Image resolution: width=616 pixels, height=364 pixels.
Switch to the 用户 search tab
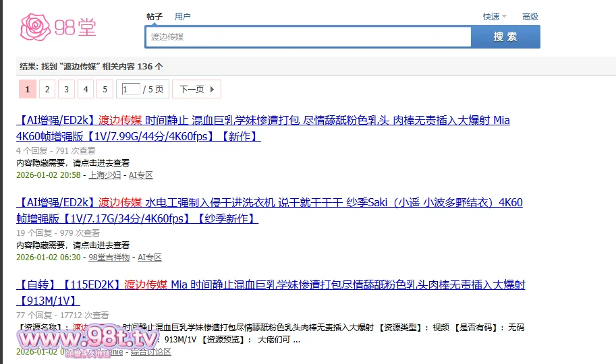pos(182,16)
